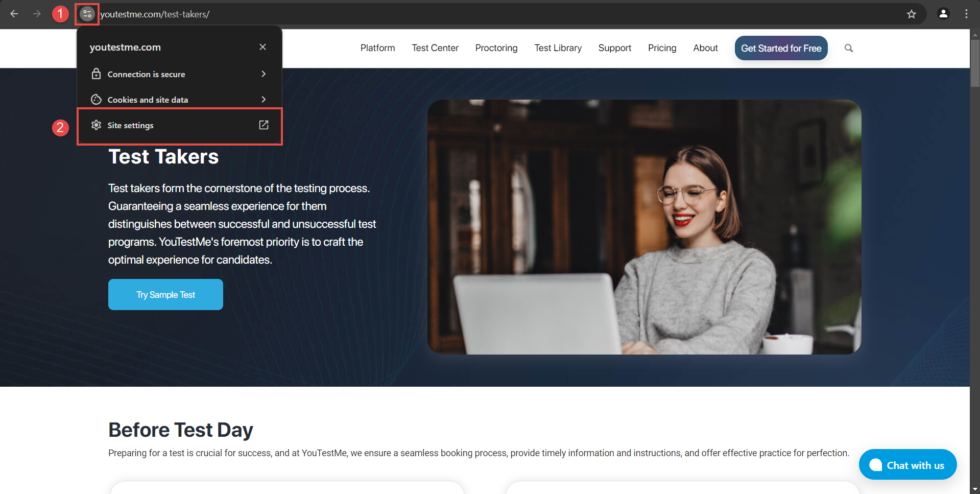980x494 pixels.
Task: Open the site information icon in address bar
Action: click(87, 14)
